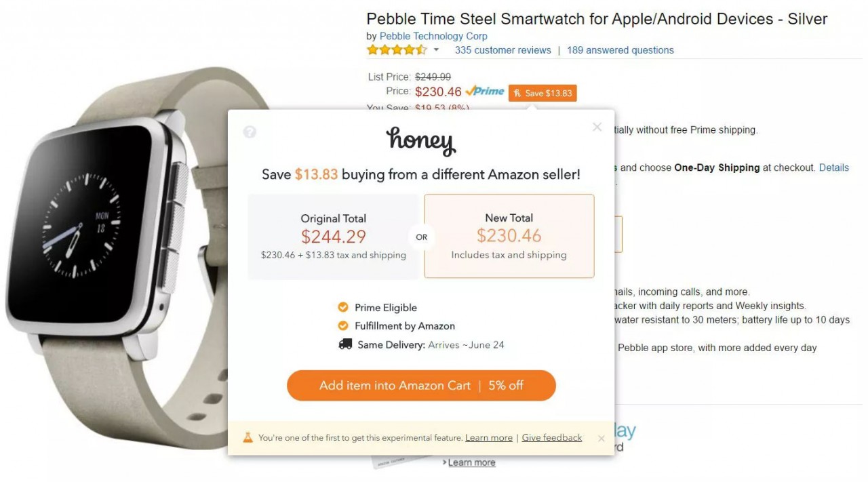The height and width of the screenshot is (482, 868).
Task: Click the orange Honey Save $13.83 button
Action: tap(542, 93)
